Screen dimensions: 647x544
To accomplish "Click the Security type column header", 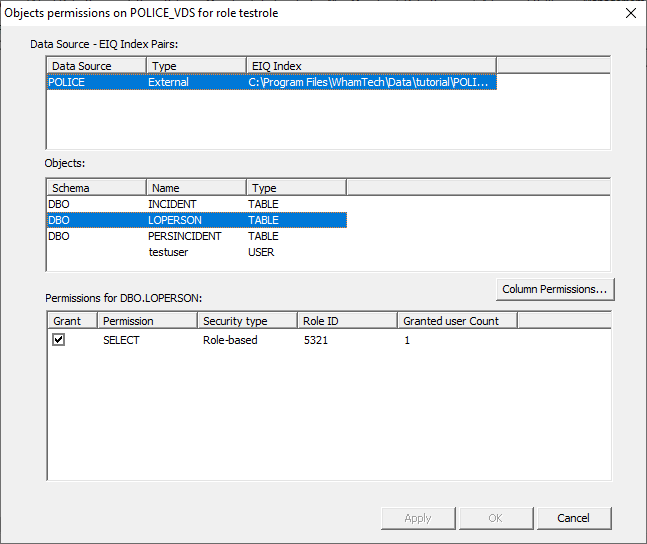I will point(246,321).
